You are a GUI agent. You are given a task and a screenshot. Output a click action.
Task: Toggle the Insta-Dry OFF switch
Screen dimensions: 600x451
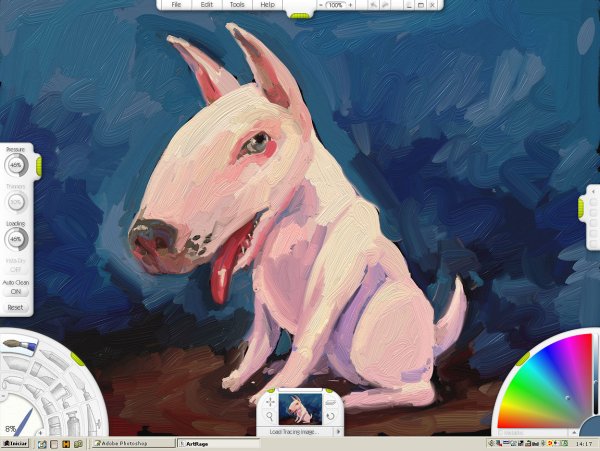tap(16, 269)
